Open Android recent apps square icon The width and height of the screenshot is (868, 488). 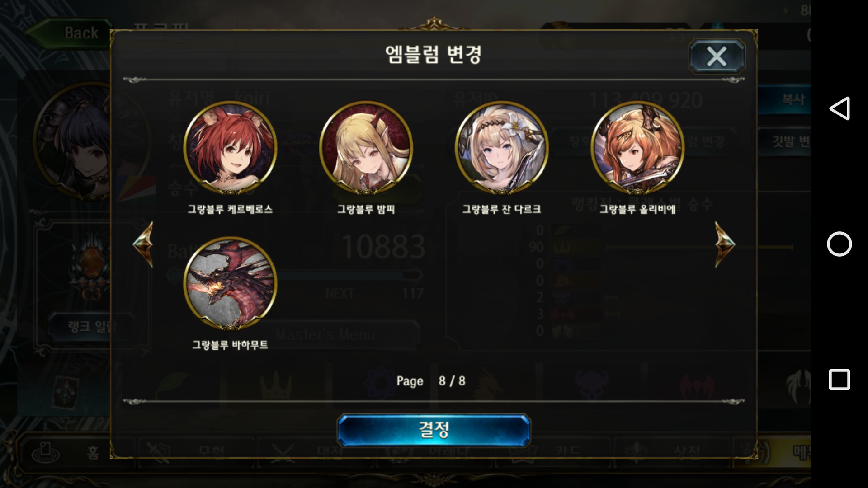[x=839, y=380]
